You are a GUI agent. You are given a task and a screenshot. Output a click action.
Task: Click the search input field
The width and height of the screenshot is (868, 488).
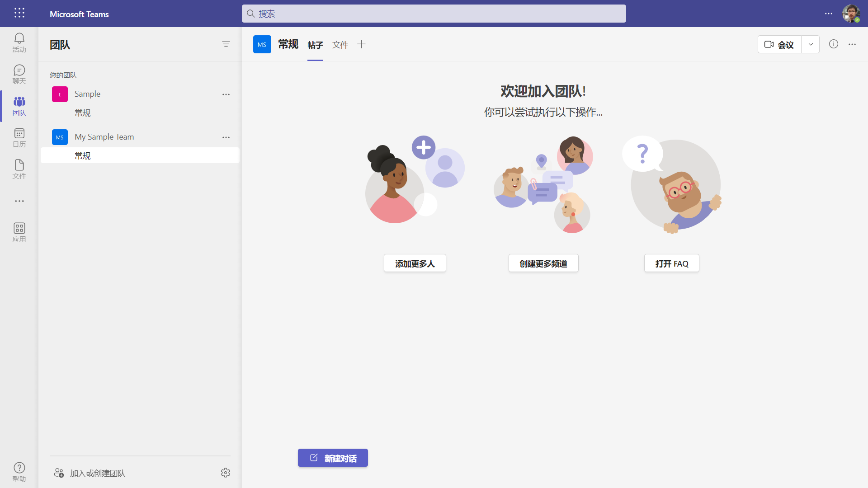point(434,14)
